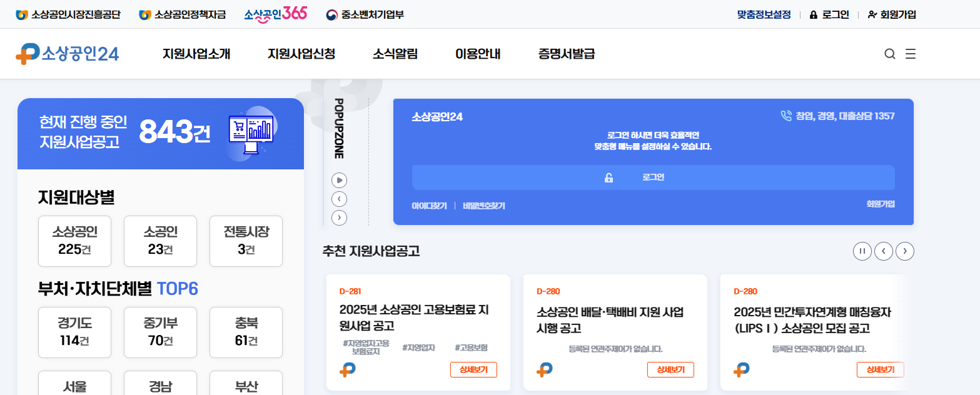The height and width of the screenshot is (395, 980).
Task: Open the 이용안내 menu
Action: pyautogui.click(x=478, y=54)
